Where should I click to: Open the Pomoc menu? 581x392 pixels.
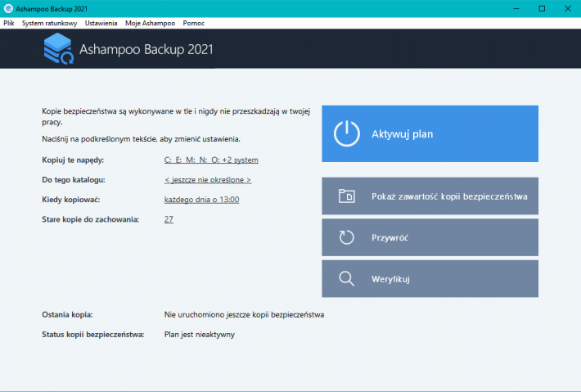point(193,23)
